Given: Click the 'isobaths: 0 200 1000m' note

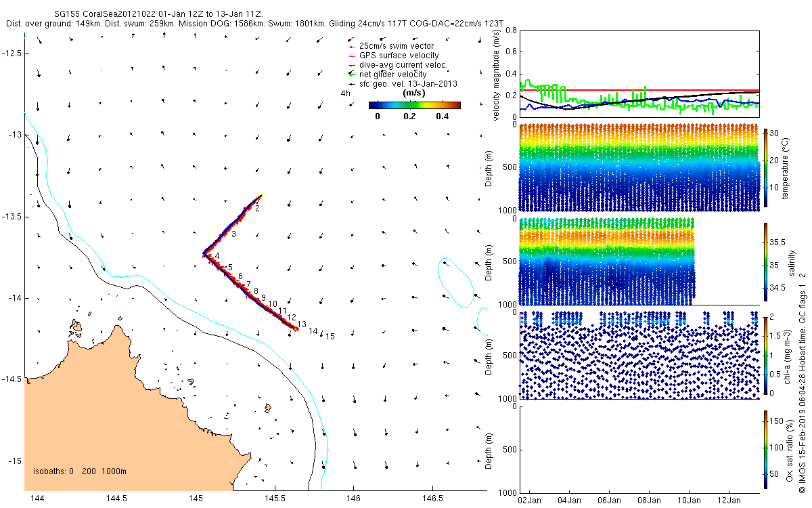Looking at the screenshot, I should (x=80, y=471).
